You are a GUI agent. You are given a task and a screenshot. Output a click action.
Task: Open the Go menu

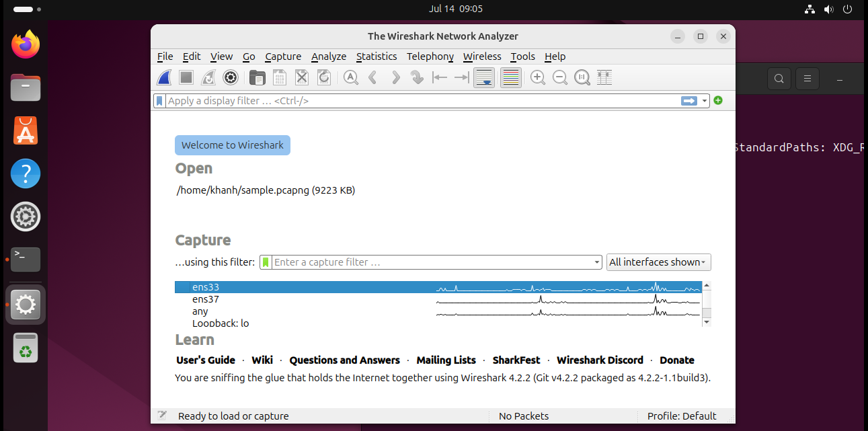(249, 56)
